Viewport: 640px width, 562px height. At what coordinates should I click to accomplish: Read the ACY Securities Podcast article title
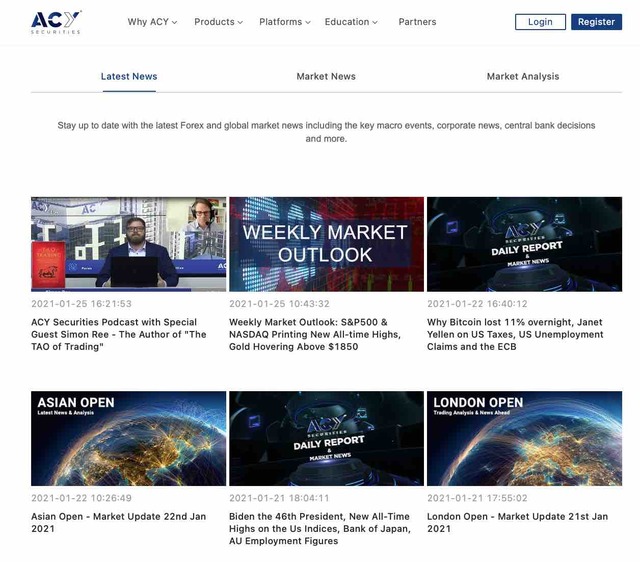click(119, 334)
